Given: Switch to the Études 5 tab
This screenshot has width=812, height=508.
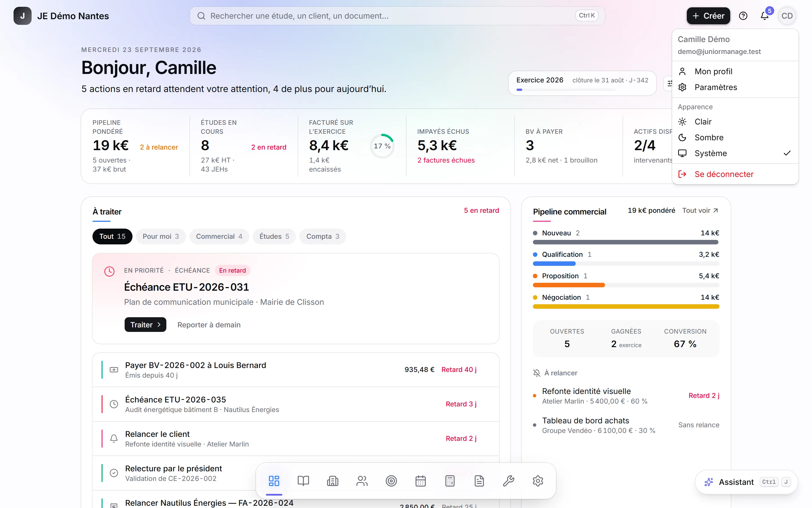Looking at the screenshot, I should (x=274, y=236).
